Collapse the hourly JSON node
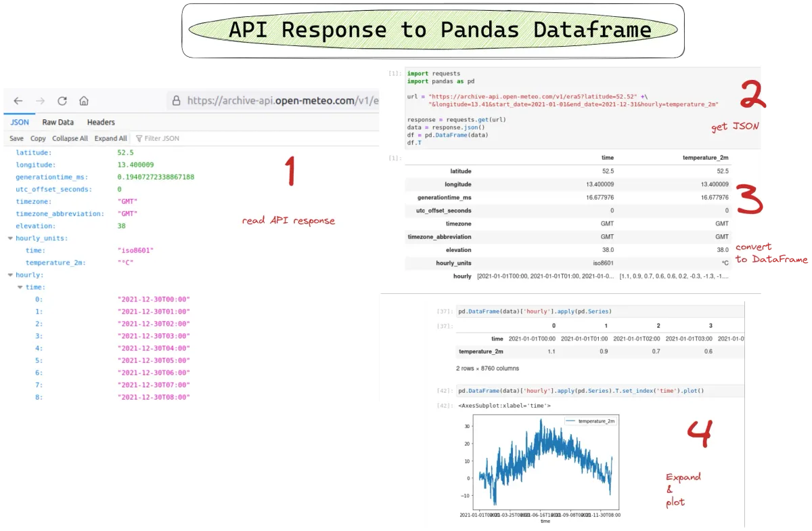The image size is (812, 531). click(9, 275)
